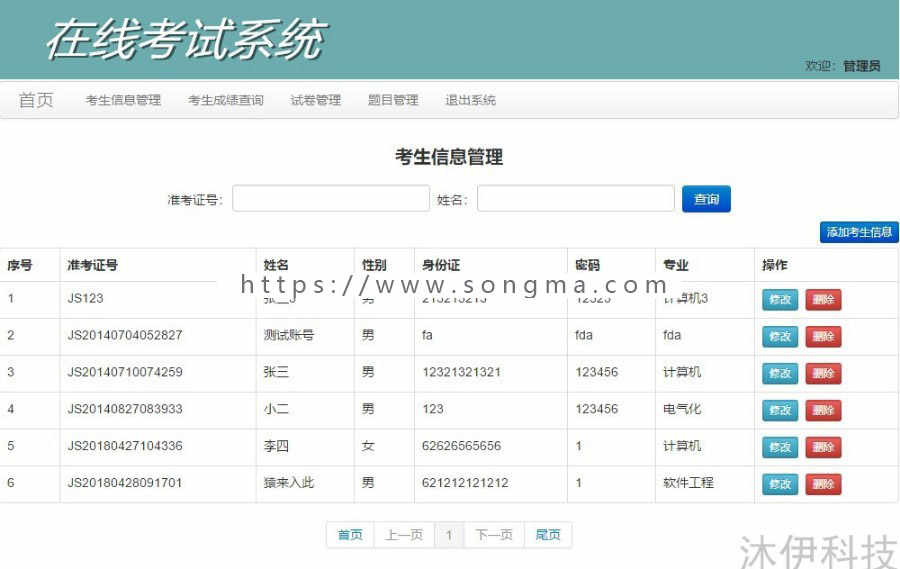The width and height of the screenshot is (900, 569).
Task: Click the 密码 column header
Action: [x=587, y=265]
